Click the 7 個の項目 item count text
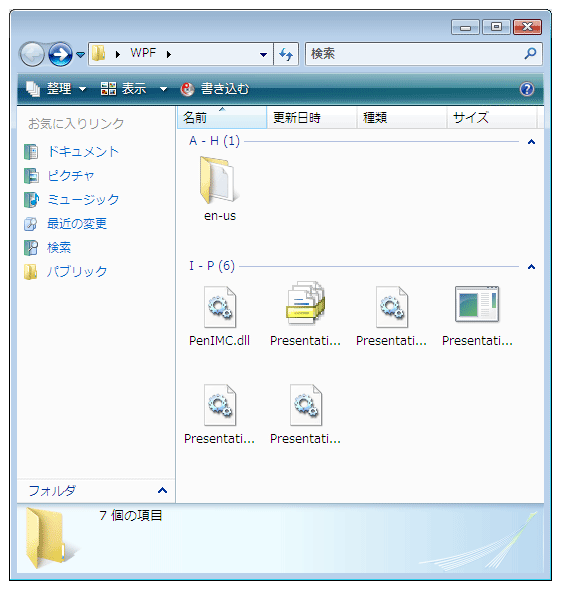The image size is (561, 596). coord(131,515)
